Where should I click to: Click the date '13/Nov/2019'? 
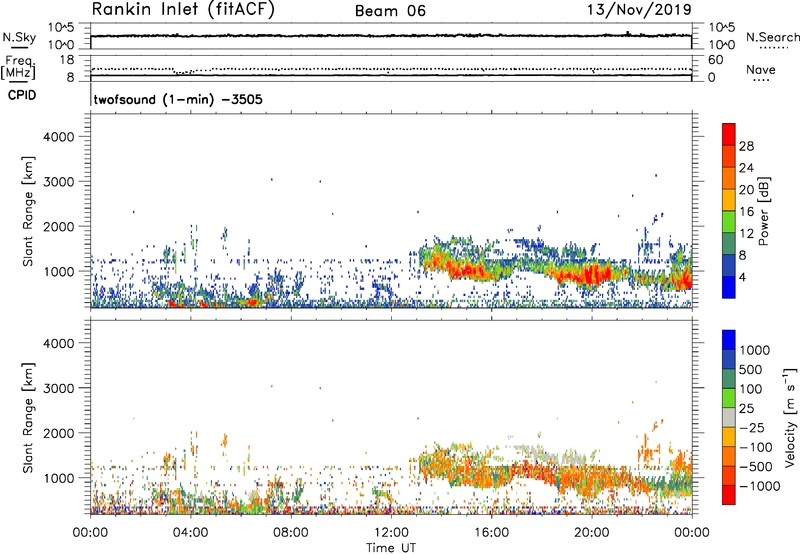tap(639, 9)
